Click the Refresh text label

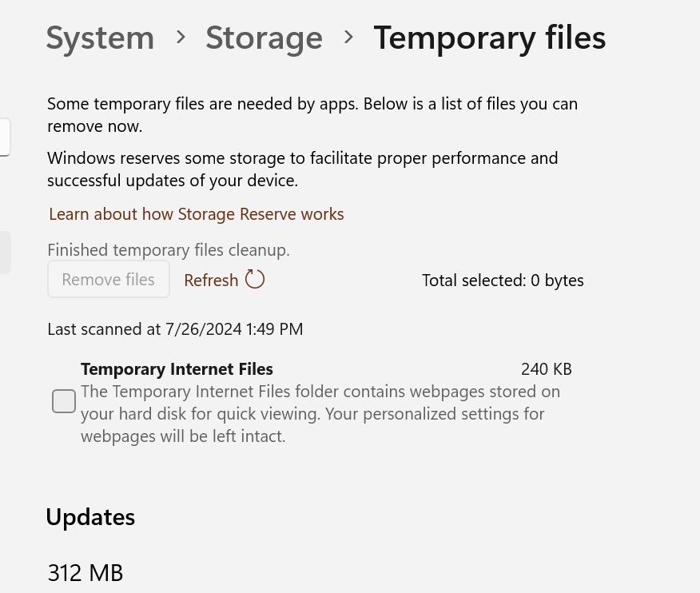pos(211,281)
